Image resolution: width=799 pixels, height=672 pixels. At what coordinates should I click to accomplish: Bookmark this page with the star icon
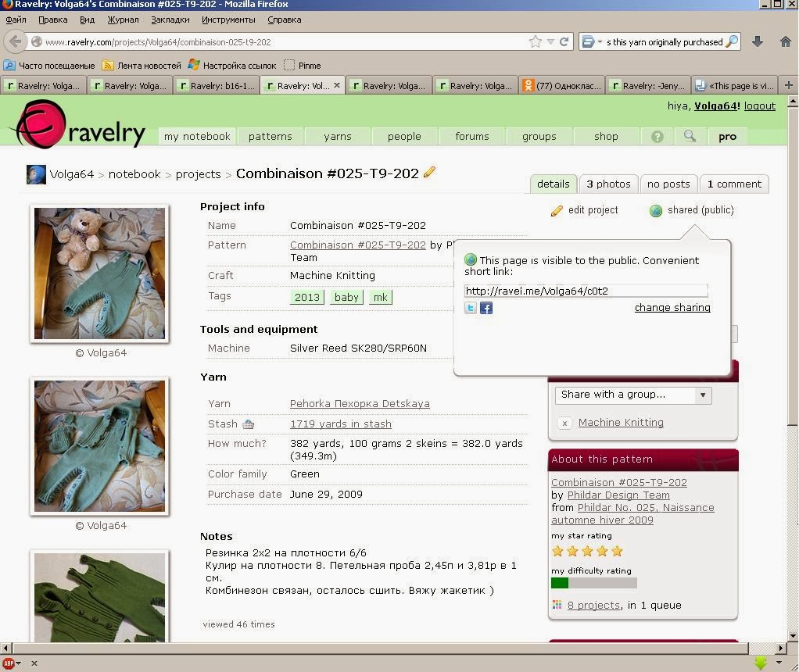coord(535,41)
